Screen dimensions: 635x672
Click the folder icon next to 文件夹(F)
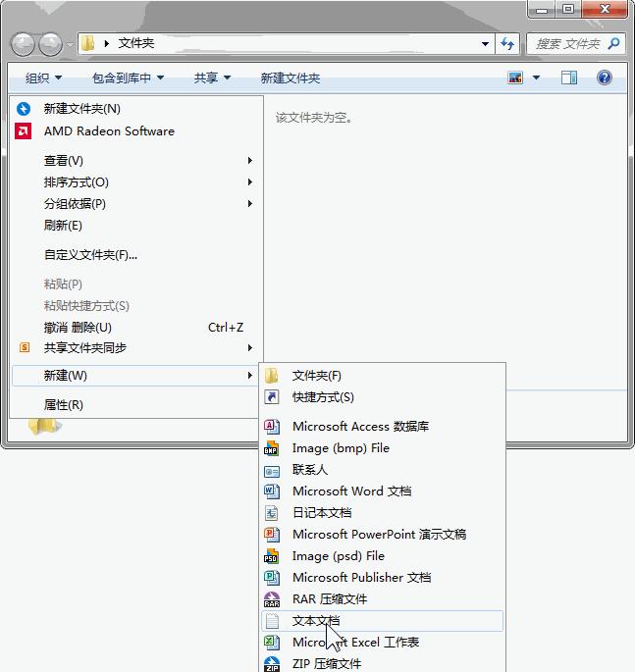[x=272, y=376]
